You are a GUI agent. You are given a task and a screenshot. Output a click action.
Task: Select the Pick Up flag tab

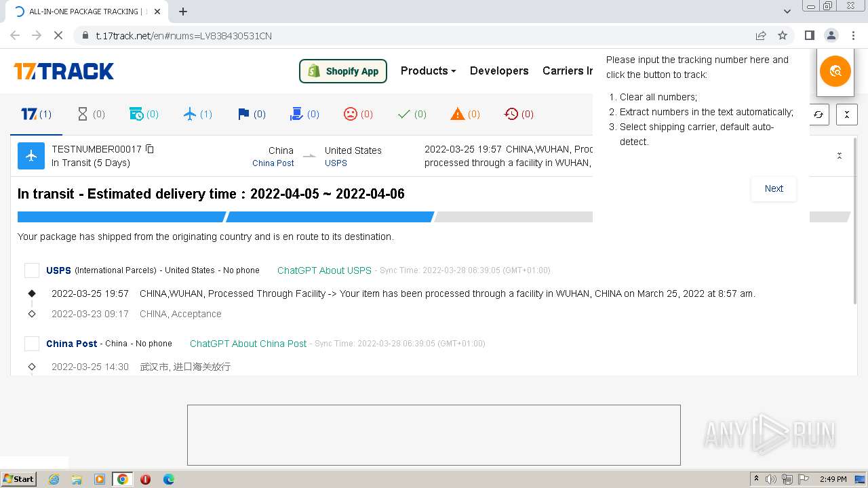point(252,114)
